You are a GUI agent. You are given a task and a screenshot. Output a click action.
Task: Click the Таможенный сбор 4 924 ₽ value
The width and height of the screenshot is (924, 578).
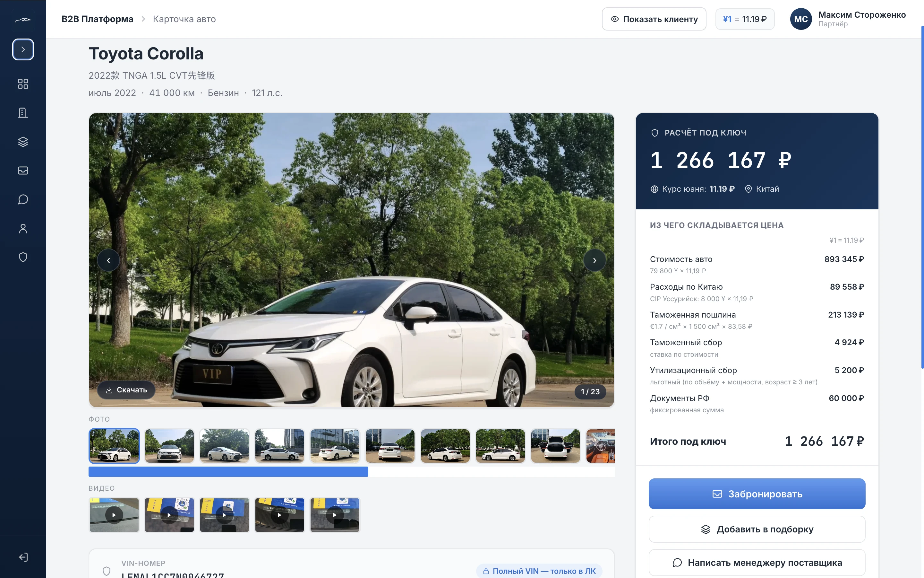click(849, 343)
